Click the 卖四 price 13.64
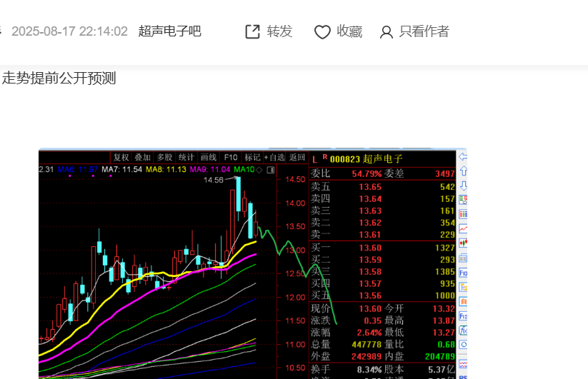588x379 pixels. (370, 199)
